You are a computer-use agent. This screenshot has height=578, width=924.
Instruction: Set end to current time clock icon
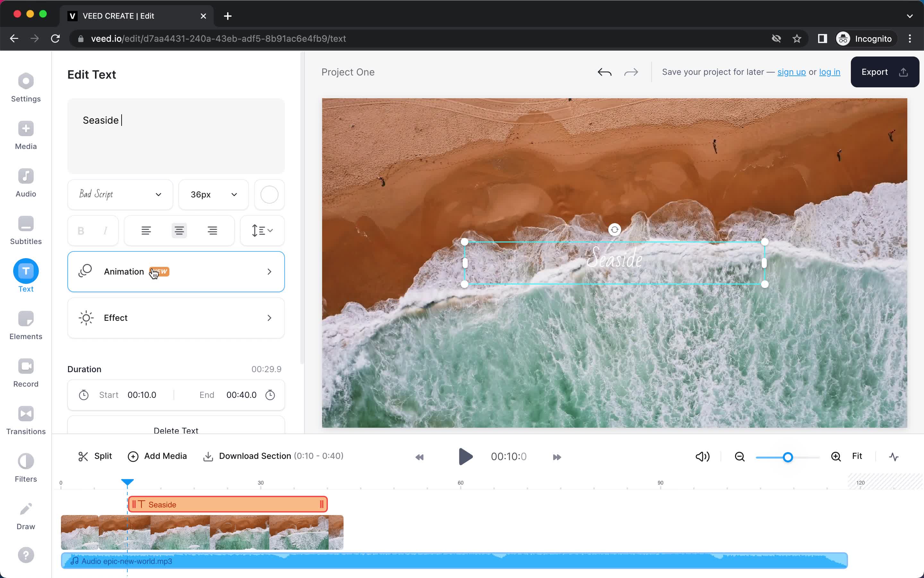[270, 395]
